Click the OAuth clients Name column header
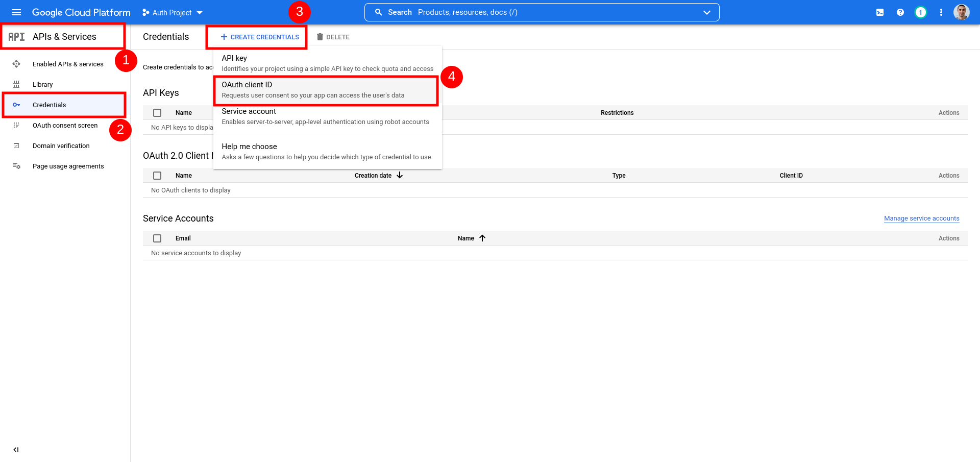 tap(184, 176)
